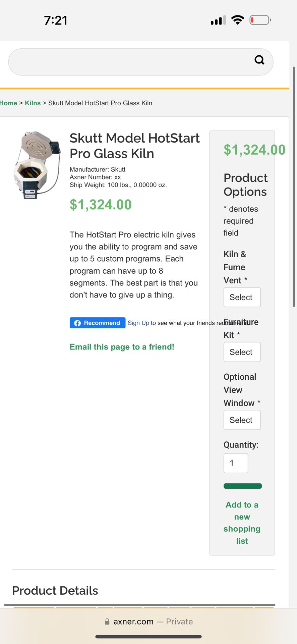Screen dimensions: 297x644
Task: Click Email this page to a friend
Action: coord(122,347)
